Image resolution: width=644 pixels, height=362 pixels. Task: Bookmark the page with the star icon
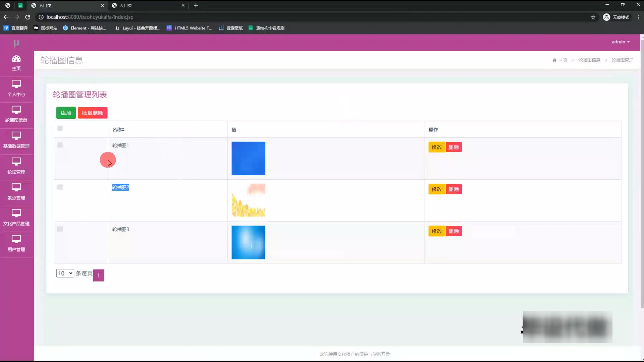click(x=593, y=17)
